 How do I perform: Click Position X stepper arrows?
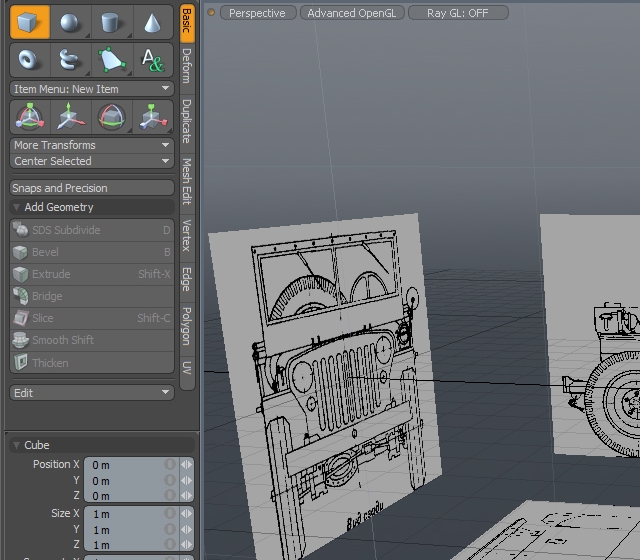pyautogui.click(x=187, y=464)
